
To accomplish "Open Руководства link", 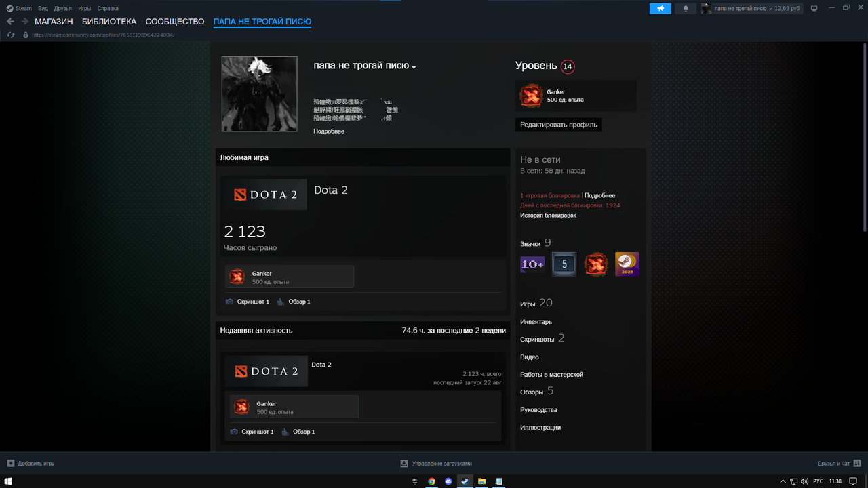I will click(x=538, y=410).
